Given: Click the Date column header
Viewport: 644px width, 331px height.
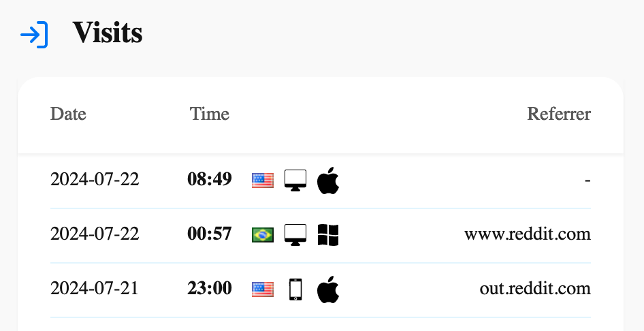Looking at the screenshot, I should [68, 114].
